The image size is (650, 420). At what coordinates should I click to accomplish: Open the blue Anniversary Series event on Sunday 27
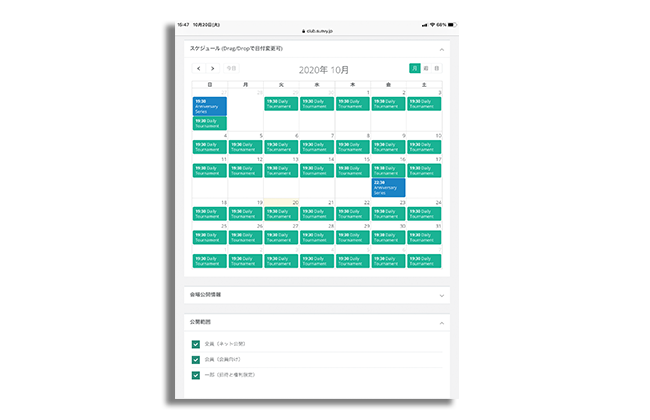pyautogui.click(x=209, y=105)
